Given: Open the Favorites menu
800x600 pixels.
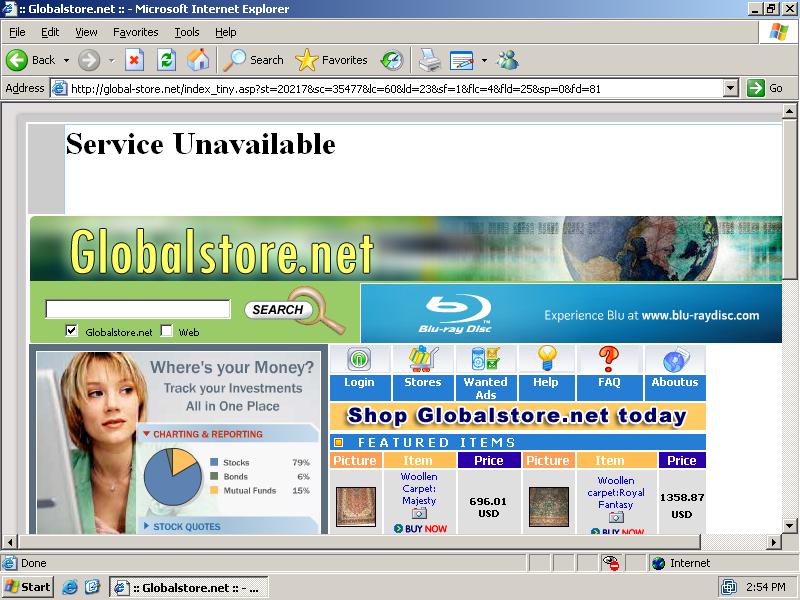Looking at the screenshot, I should pos(136,32).
